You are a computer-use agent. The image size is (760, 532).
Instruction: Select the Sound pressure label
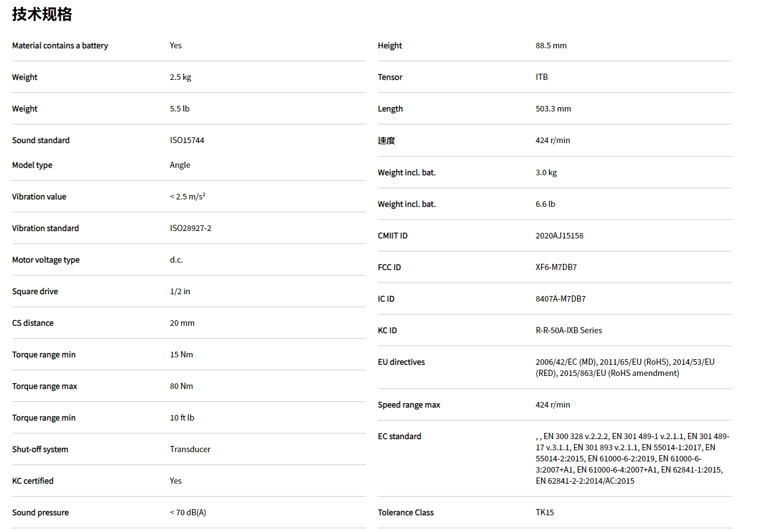tap(40, 513)
